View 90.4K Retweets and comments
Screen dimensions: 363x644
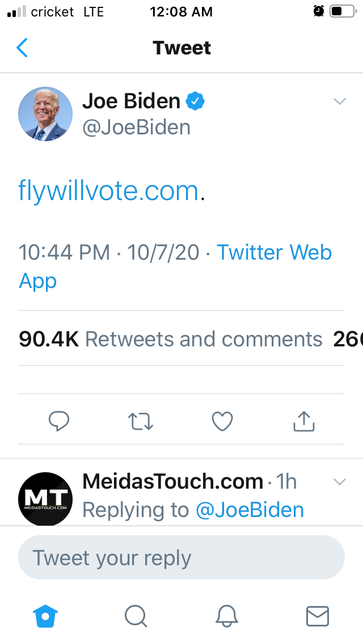click(170, 339)
